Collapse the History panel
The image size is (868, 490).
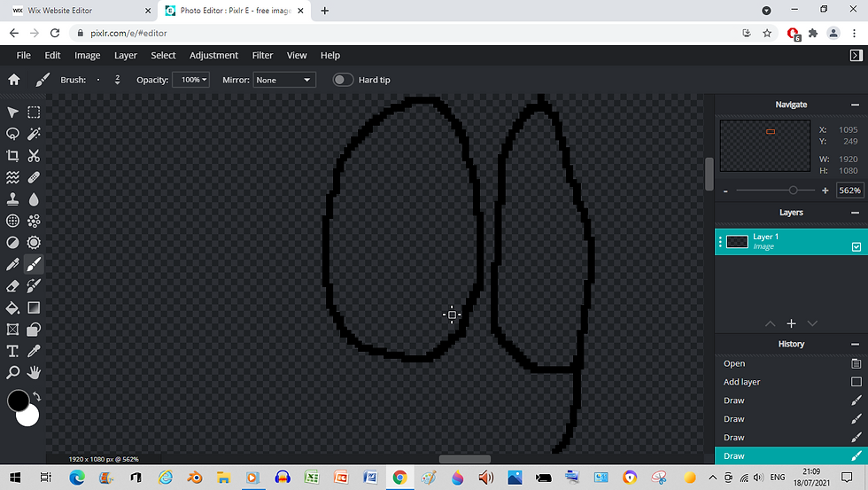pyautogui.click(x=856, y=345)
